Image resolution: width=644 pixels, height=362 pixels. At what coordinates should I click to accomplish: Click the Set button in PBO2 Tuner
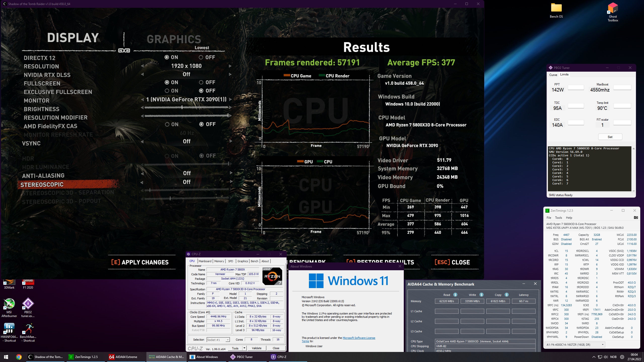[610, 137]
